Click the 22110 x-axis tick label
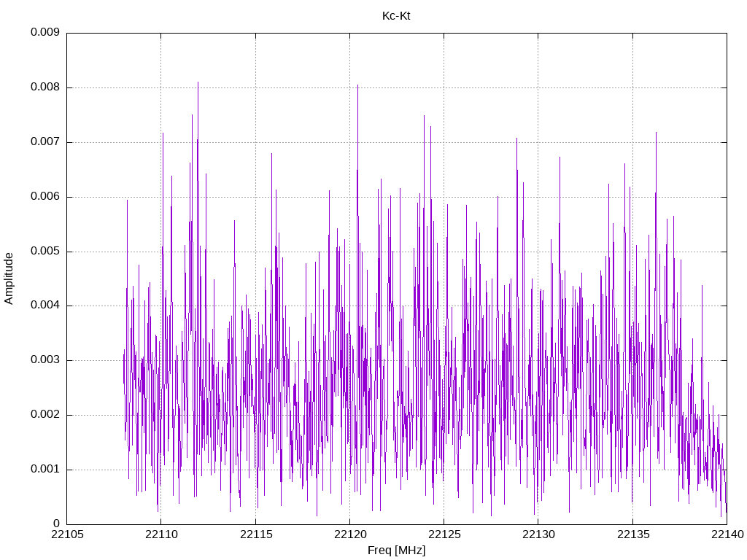This screenshot has height=560, width=747. coord(161,534)
